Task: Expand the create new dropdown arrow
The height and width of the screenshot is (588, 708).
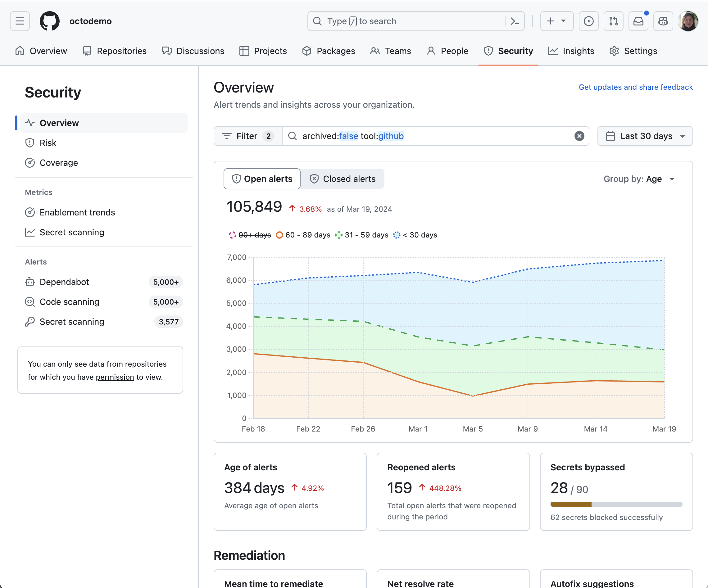Action: click(563, 21)
